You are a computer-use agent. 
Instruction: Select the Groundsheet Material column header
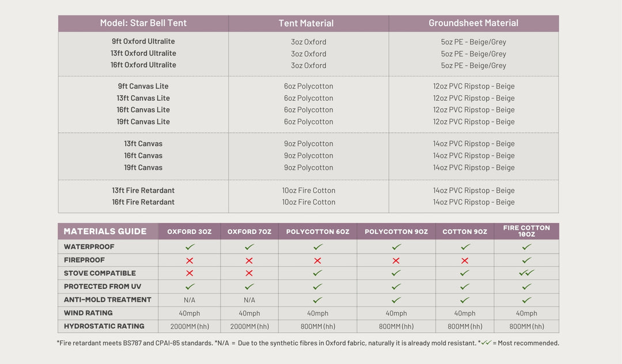click(473, 24)
